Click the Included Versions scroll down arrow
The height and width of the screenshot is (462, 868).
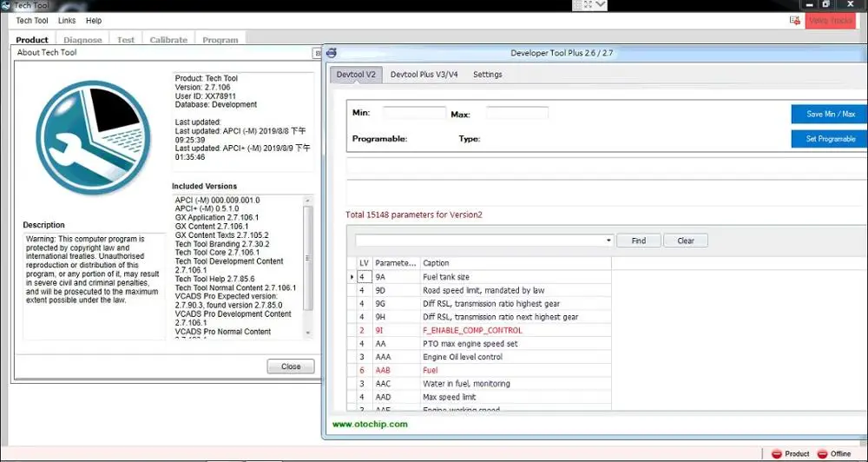point(308,333)
